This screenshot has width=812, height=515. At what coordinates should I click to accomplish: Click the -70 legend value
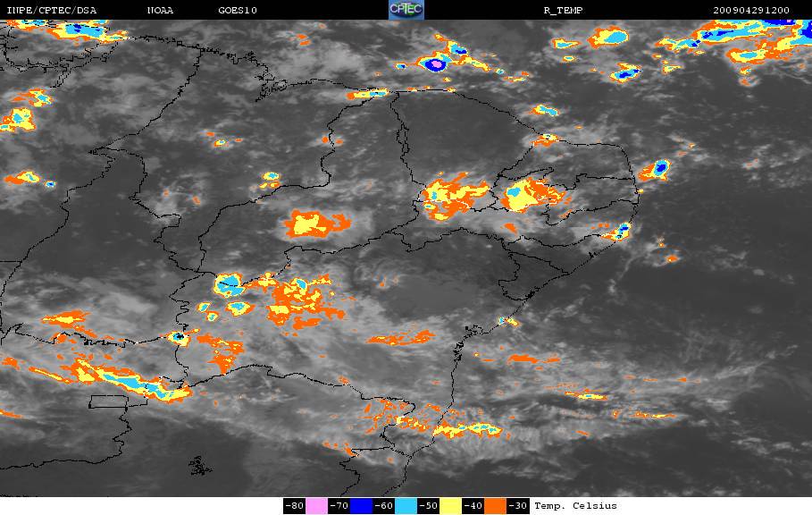click(x=339, y=506)
